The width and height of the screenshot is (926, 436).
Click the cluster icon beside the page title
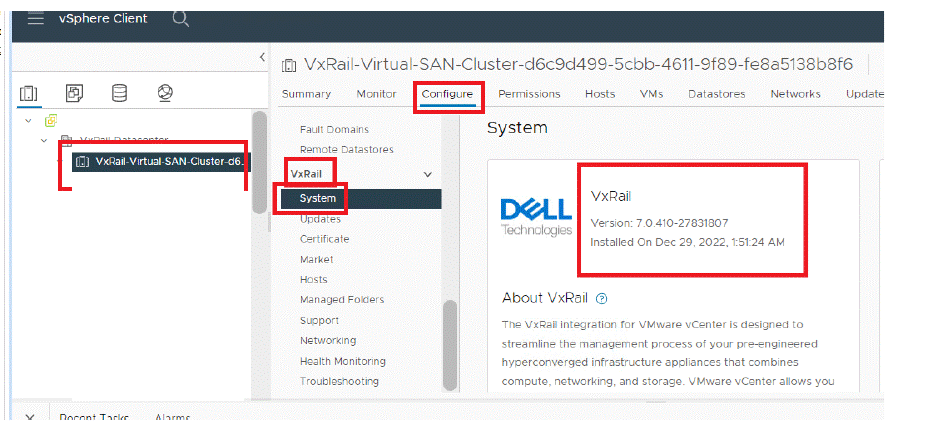tap(289, 66)
